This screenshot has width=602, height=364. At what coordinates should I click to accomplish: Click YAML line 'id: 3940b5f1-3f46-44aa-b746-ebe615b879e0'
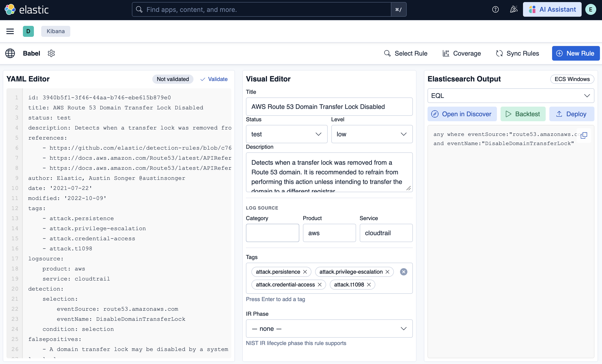[99, 97]
